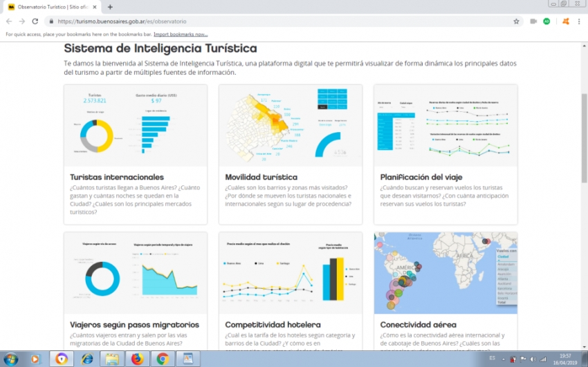The width and height of the screenshot is (588, 367).
Task: Go back to the previous page
Action: coord(9,21)
